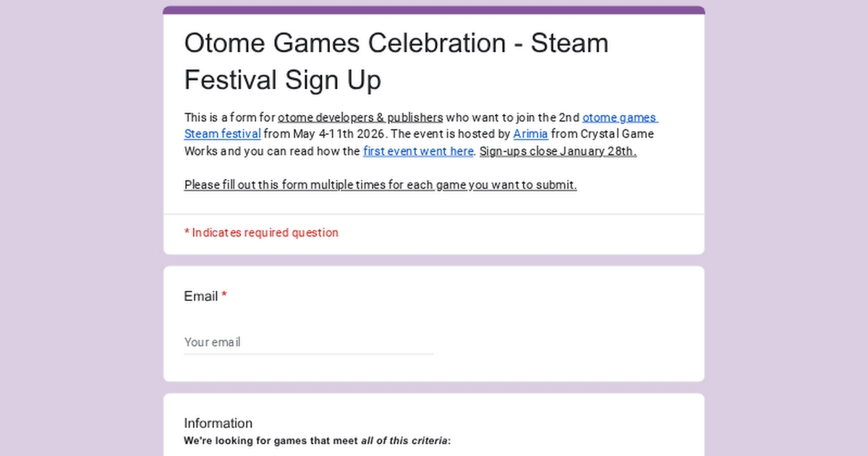This screenshot has height=456, width=868.
Task: Click underlined "otome developers & publishers" text
Action: (360, 117)
